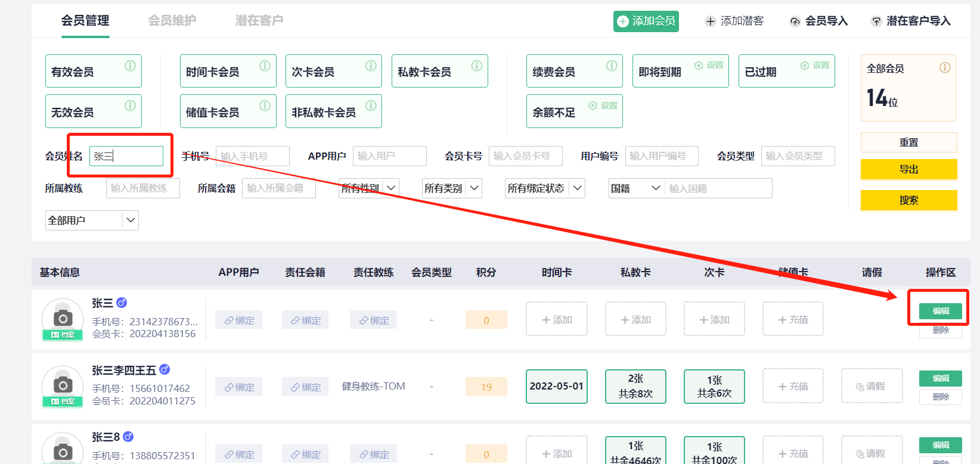Click the yellow 搜索 button
This screenshot has height=464, width=980.
pyautogui.click(x=908, y=200)
